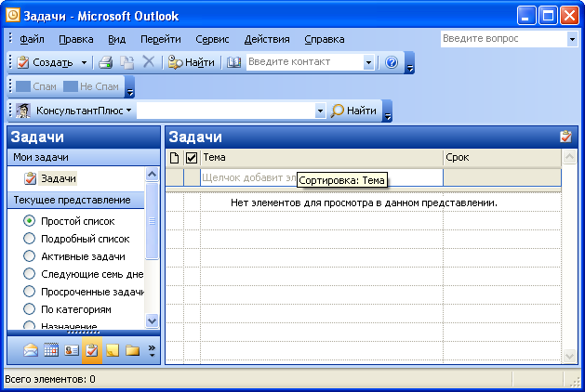The width and height of the screenshot is (585, 392).
Task: Select the Простой список view
Action: pos(69,221)
